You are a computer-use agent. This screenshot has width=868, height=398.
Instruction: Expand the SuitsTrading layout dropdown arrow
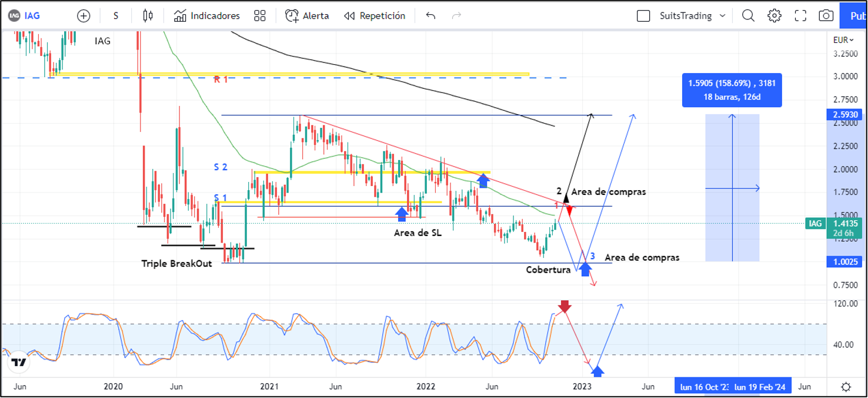[723, 16]
